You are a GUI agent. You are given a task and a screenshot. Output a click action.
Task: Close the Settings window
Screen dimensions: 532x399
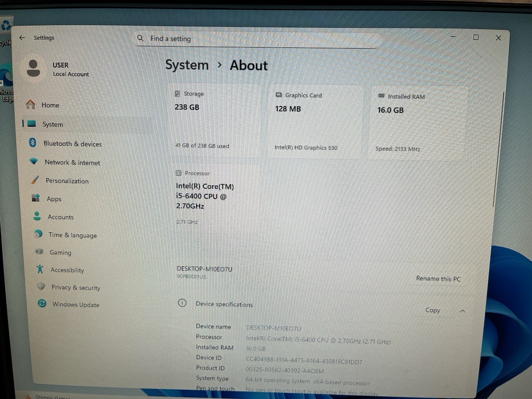(498, 38)
